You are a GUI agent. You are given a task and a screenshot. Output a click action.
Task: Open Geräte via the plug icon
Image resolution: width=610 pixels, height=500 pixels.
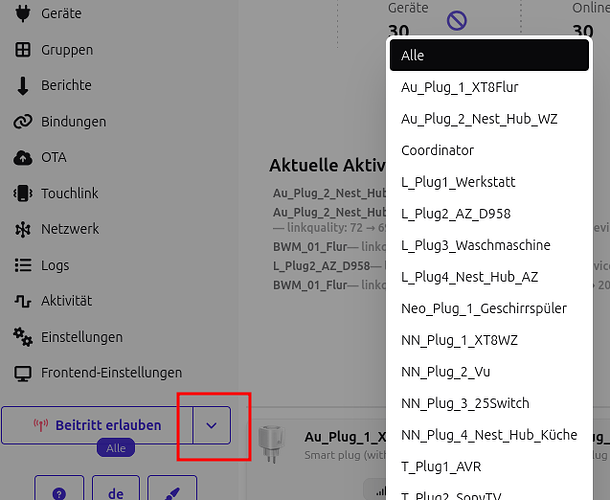coord(23,14)
